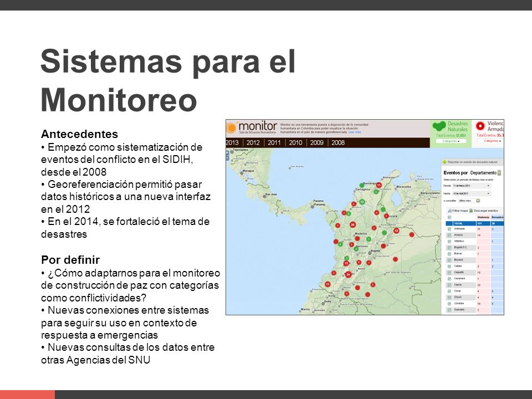
Task: Click the Violencia column header
Action: click(483, 217)
